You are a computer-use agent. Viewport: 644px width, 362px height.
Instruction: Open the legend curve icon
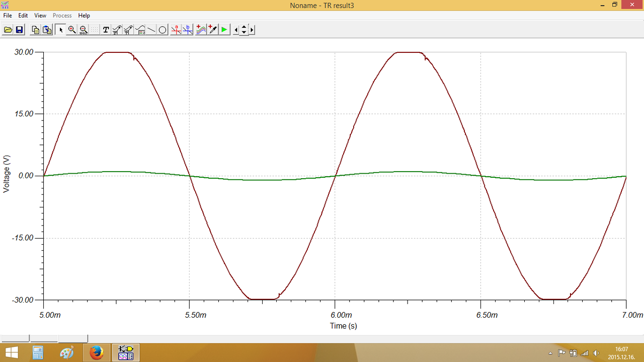coord(140,30)
